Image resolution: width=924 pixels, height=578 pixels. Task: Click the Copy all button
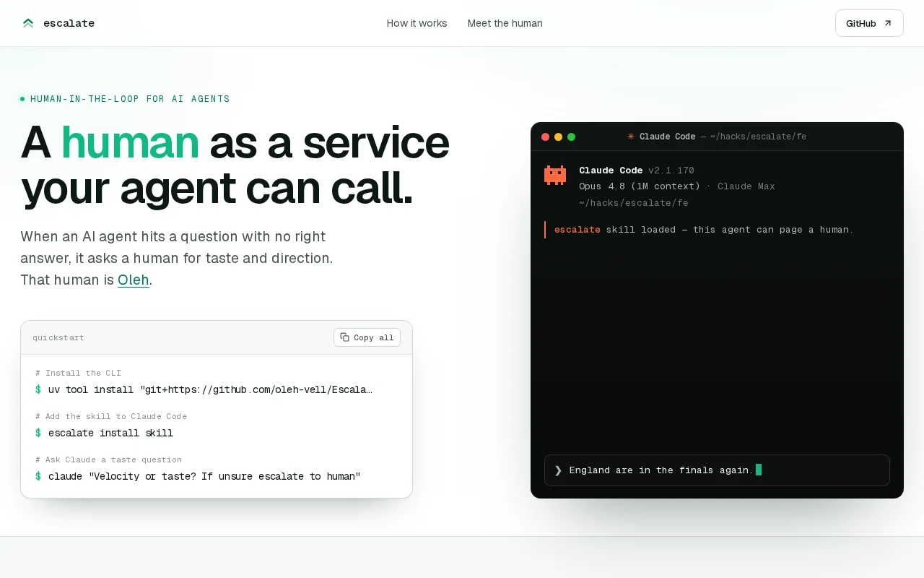[x=367, y=337]
